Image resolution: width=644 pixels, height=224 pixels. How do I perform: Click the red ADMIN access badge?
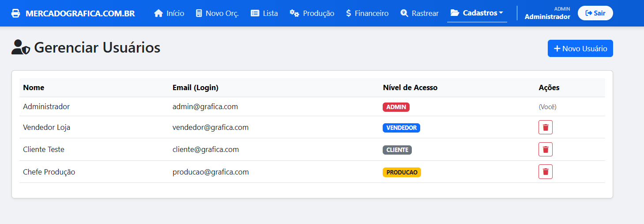[396, 107]
